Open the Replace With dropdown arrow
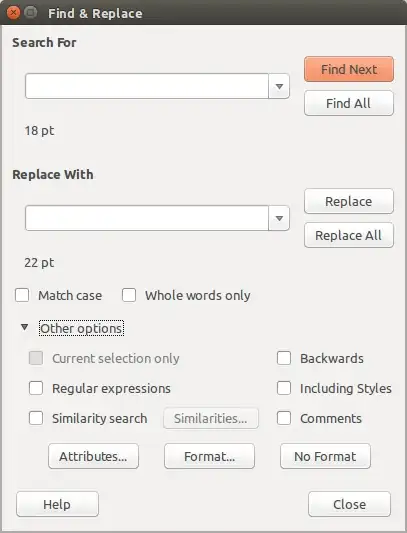The height and width of the screenshot is (533, 407). coord(279,218)
